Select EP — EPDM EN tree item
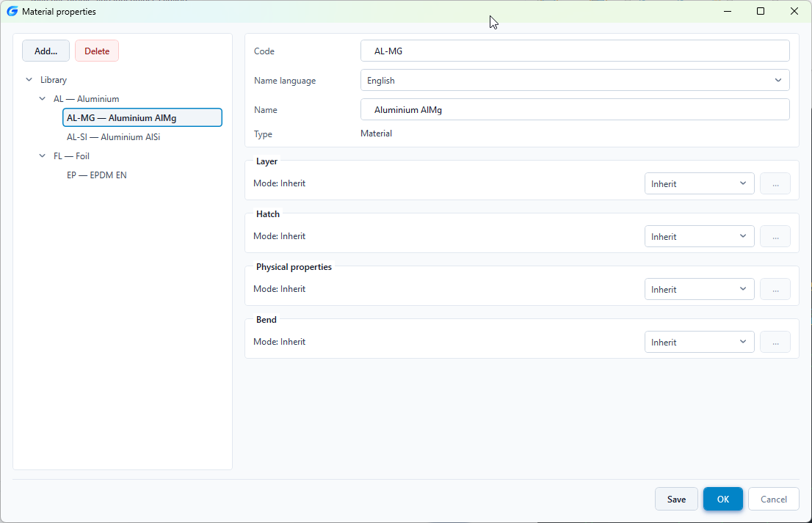This screenshot has height=523, width=812. [96, 175]
